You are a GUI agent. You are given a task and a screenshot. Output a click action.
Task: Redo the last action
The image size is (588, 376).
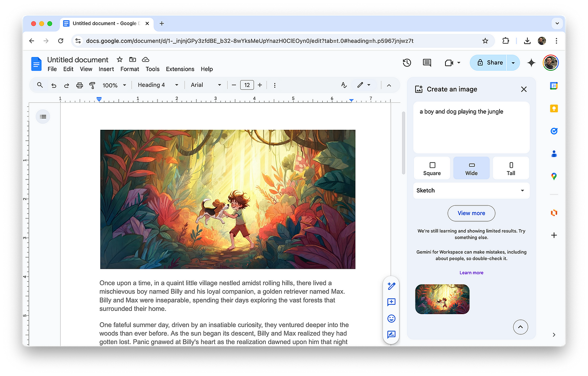click(67, 85)
